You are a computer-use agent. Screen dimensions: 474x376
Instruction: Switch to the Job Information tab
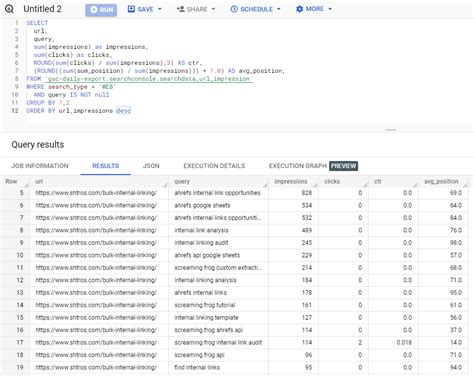coord(40,166)
